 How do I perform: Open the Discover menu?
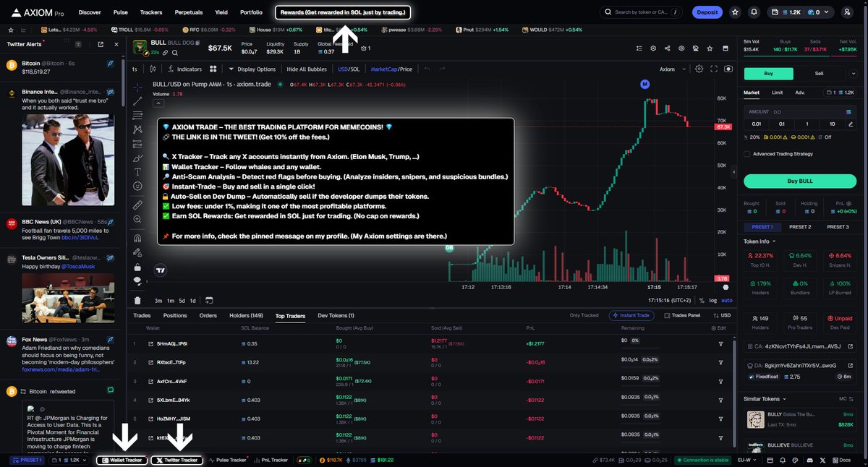[x=90, y=12]
